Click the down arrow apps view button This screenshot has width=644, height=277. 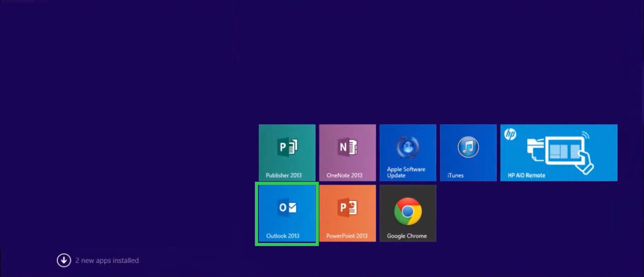(64, 260)
